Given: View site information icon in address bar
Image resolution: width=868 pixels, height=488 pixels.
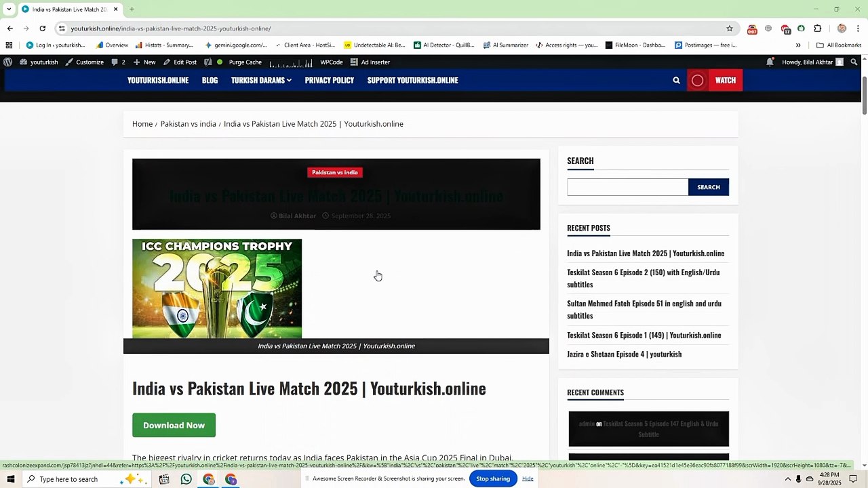Looking at the screenshot, I should [62, 28].
